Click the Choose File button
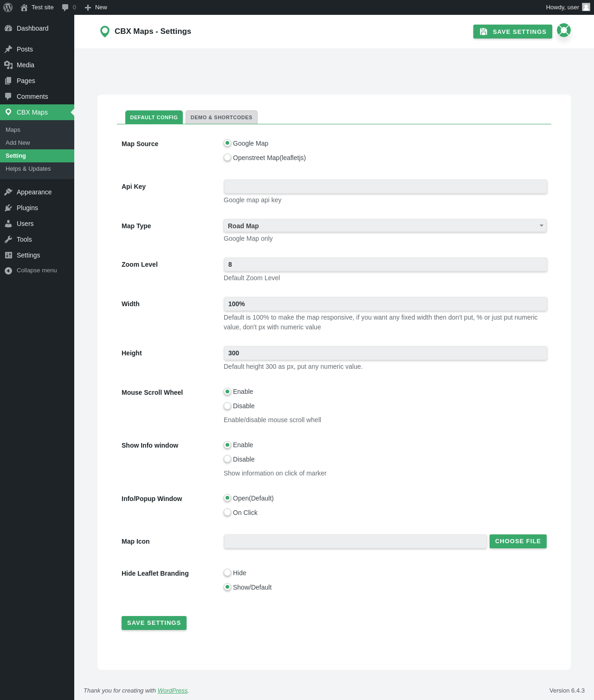The image size is (594, 700). [518, 541]
